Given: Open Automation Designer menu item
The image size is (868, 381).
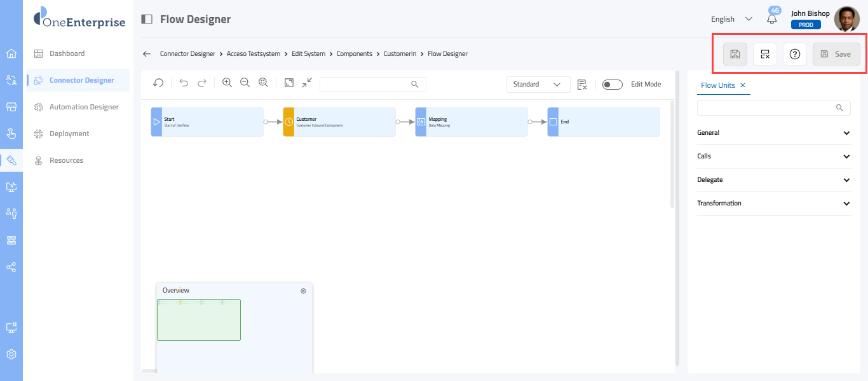Looking at the screenshot, I should point(84,107).
